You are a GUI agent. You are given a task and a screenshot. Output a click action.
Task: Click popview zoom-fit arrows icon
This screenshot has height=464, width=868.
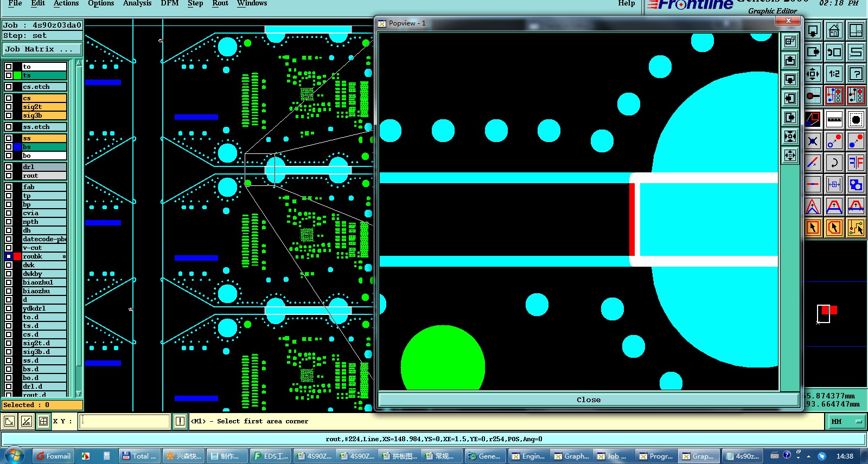pyautogui.click(x=790, y=137)
